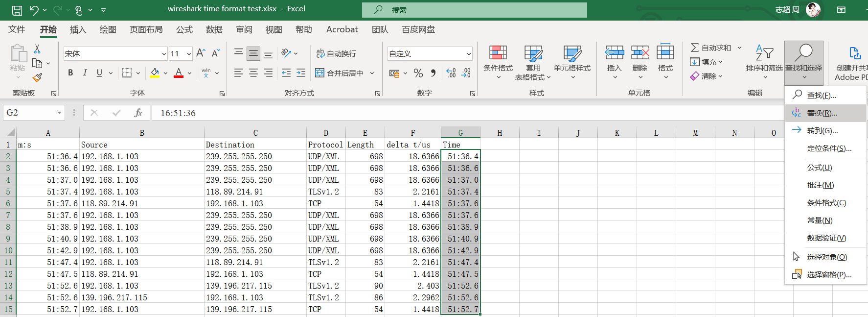Click the Copy icon in clipboard group
The height and width of the screenshot is (317, 868).
point(37,63)
